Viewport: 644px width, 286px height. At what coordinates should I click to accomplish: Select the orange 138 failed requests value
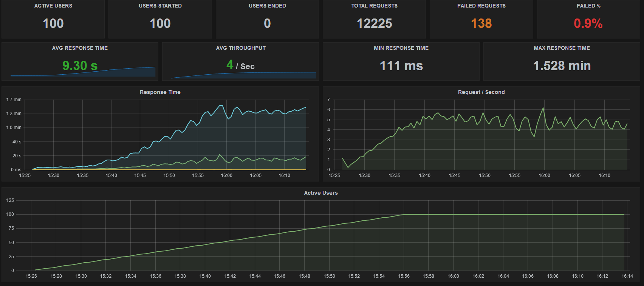click(x=481, y=23)
